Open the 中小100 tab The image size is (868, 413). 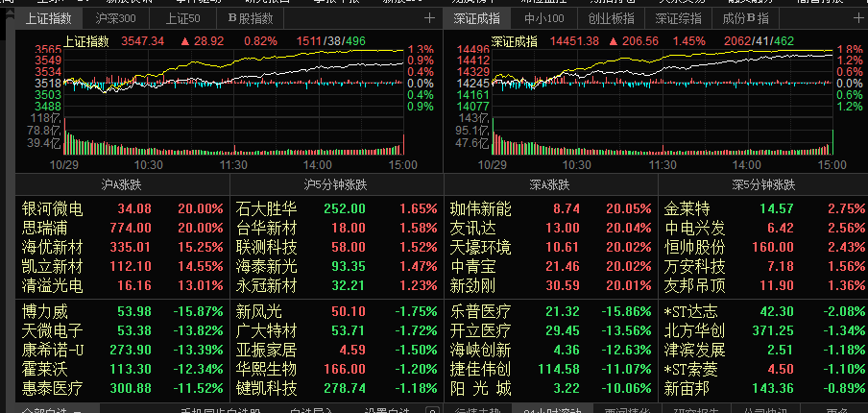544,19
